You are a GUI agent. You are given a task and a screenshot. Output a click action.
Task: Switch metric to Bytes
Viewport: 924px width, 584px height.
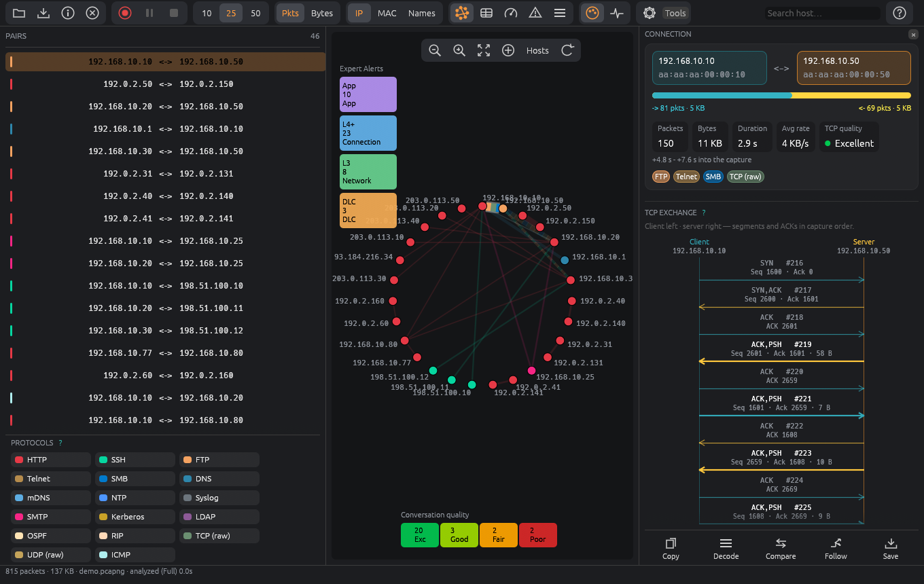[322, 13]
